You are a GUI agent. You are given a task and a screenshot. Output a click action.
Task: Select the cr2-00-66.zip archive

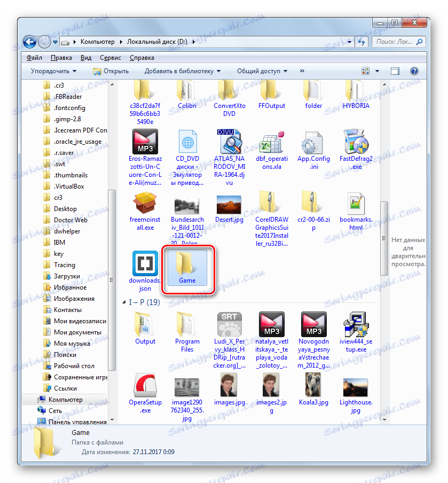click(x=313, y=212)
